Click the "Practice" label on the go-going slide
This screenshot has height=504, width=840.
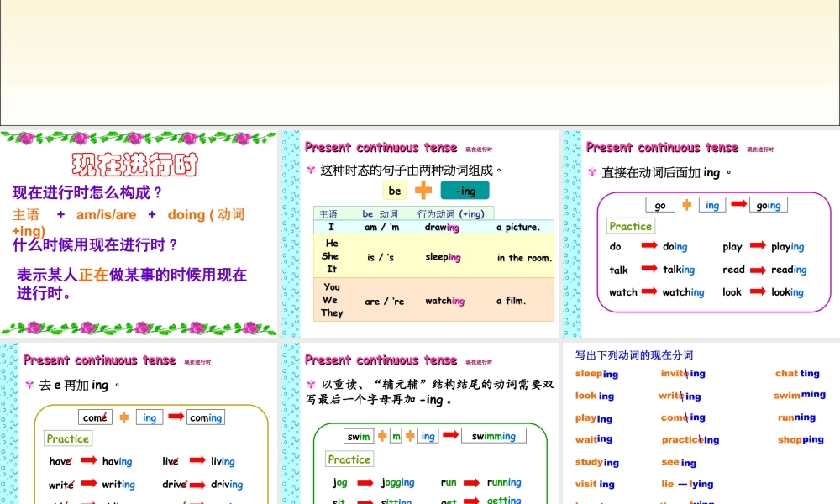pyautogui.click(x=631, y=226)
